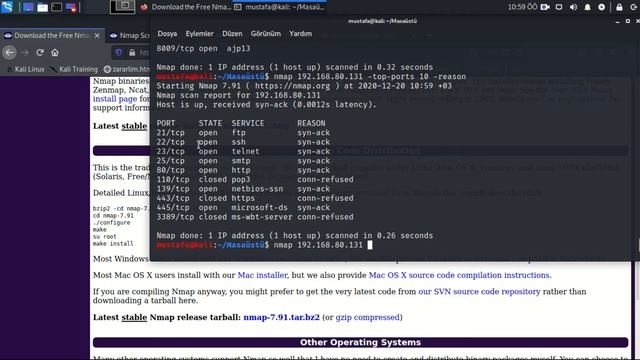Follow the 'install page' link

click(x=115, y=99)
